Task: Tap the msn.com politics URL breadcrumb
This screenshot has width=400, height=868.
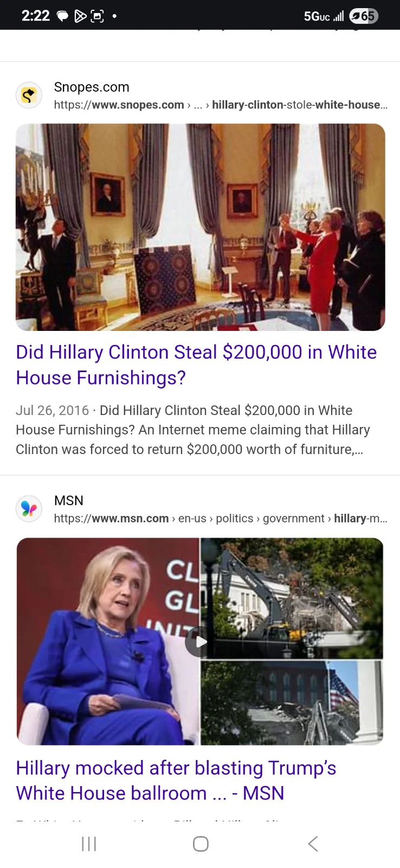Action: [221, 518]
